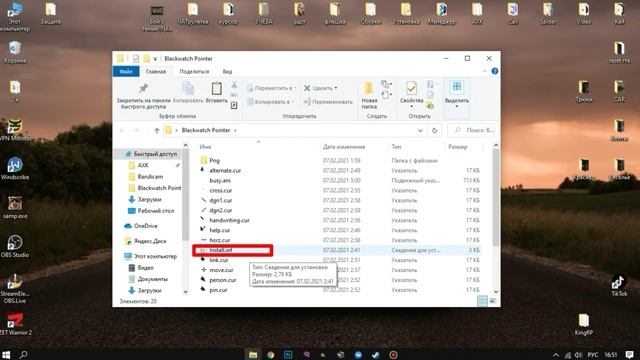This screenshot has height=360, width=640.
Task: Switch to the Поделиться ribbon tab
Action: 194,71
